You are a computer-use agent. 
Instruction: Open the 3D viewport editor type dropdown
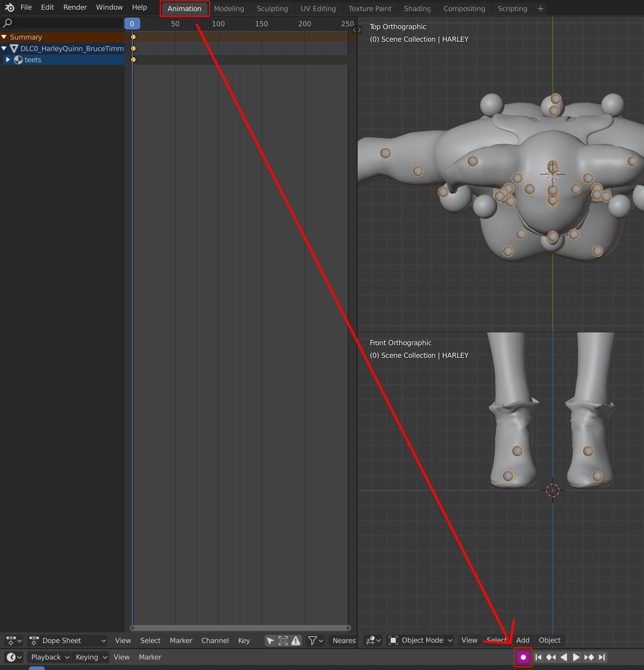[x=373, y=640]
